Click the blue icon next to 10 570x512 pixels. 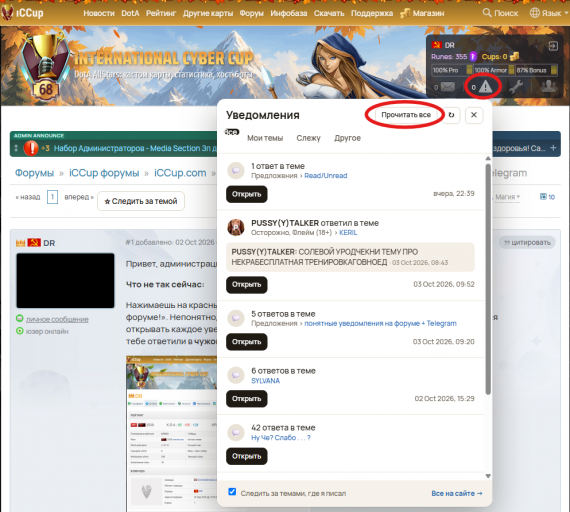click(x=543, y=197)
